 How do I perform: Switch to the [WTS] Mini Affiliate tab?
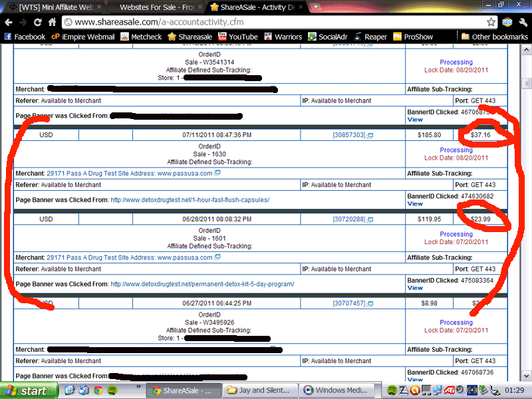(x=55, y=7)
